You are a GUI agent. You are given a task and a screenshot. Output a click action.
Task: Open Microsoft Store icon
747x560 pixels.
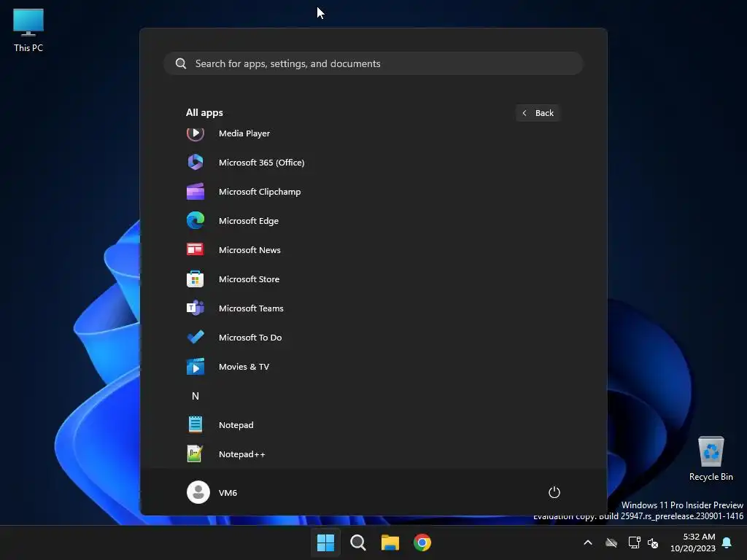coord(196,279)
